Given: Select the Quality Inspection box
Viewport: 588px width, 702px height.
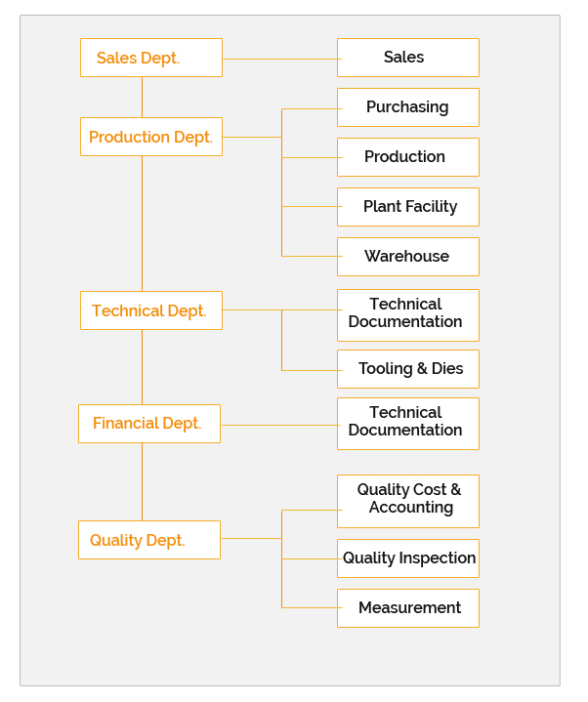Looking at the screenshot, I should [x=407, y=558].
